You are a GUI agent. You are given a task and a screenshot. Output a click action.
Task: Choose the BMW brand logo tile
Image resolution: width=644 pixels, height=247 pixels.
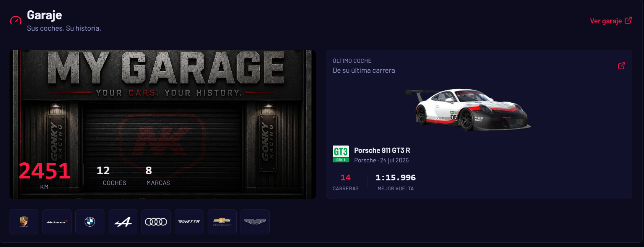click(90, 222)
